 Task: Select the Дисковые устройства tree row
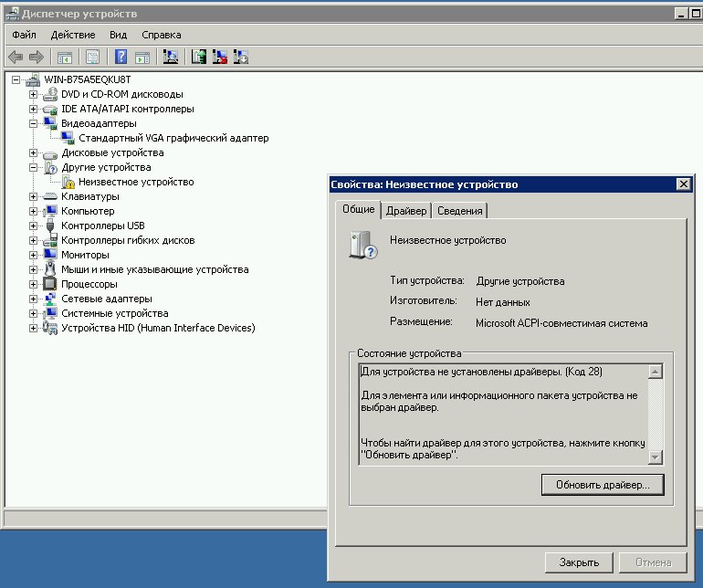(x=112, y=152)
